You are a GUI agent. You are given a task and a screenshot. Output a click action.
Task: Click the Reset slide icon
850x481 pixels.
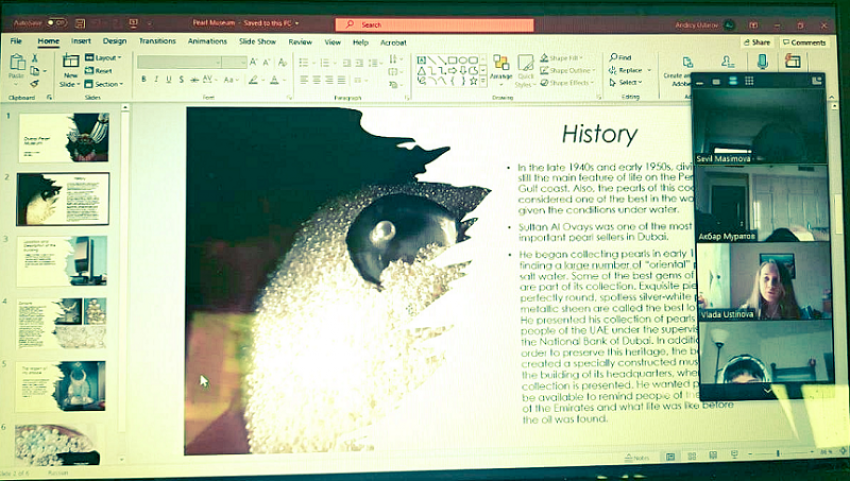click(x=99, y=71)
